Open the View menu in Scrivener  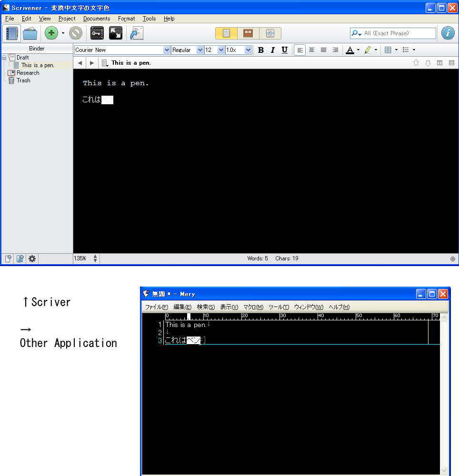[45, 19]
